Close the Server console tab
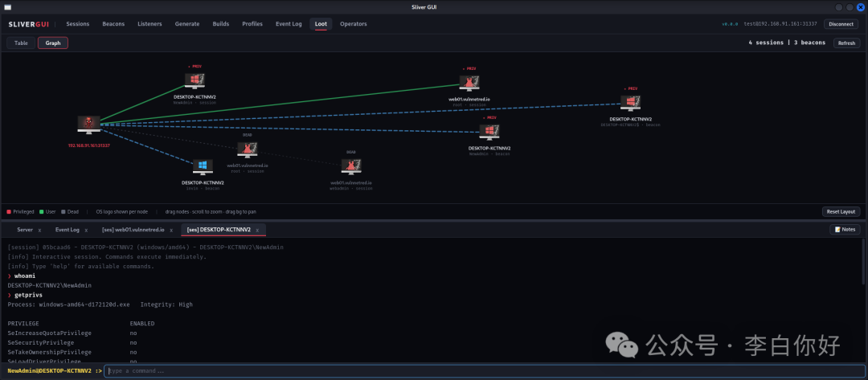The height and width of the screenshot is (380, 868). tap(40, 230)
